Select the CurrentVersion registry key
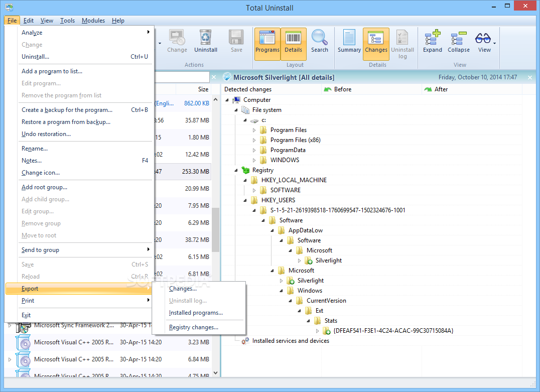 [x=326, y=300]
